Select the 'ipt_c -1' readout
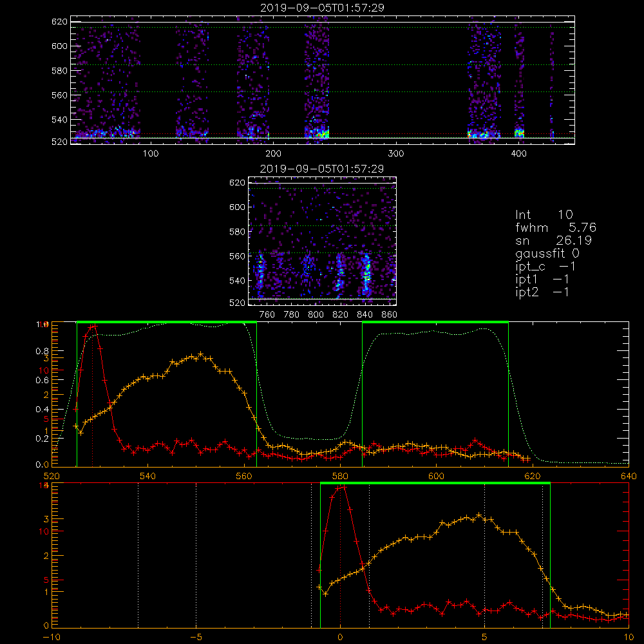Screen dimensions: 644x644 [x=545, y=267]
